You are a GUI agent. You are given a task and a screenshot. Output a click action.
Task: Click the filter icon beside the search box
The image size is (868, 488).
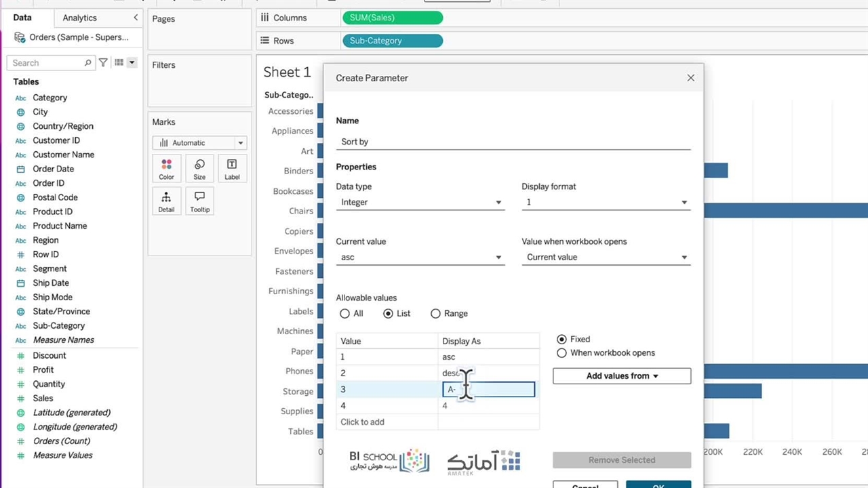[x=103, y=62]
